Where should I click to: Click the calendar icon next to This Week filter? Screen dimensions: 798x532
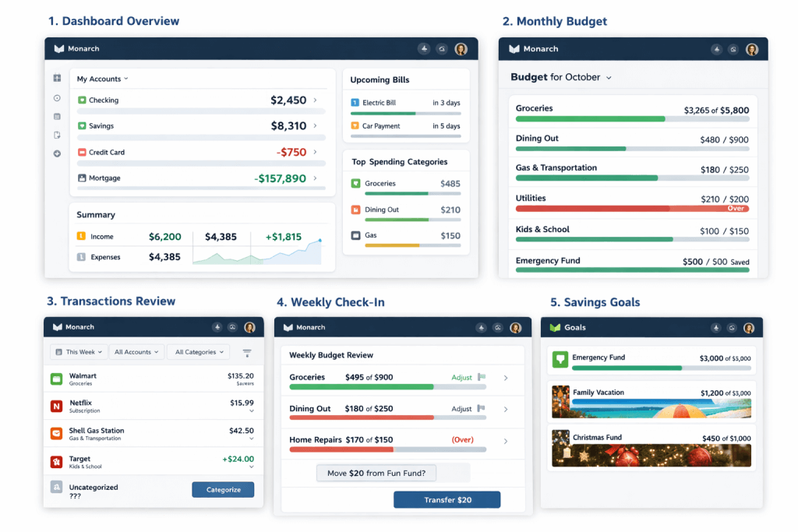coord(61,351)
